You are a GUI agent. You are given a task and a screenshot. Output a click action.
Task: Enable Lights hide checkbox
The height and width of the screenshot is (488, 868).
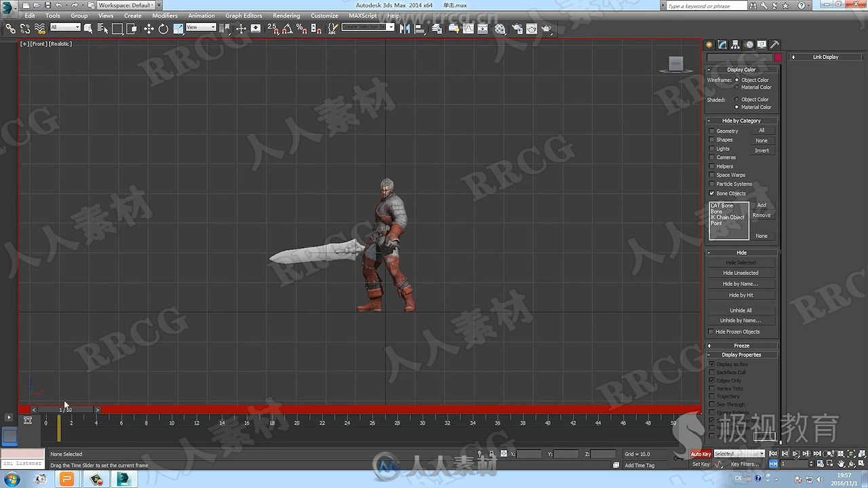pos(711,148)
